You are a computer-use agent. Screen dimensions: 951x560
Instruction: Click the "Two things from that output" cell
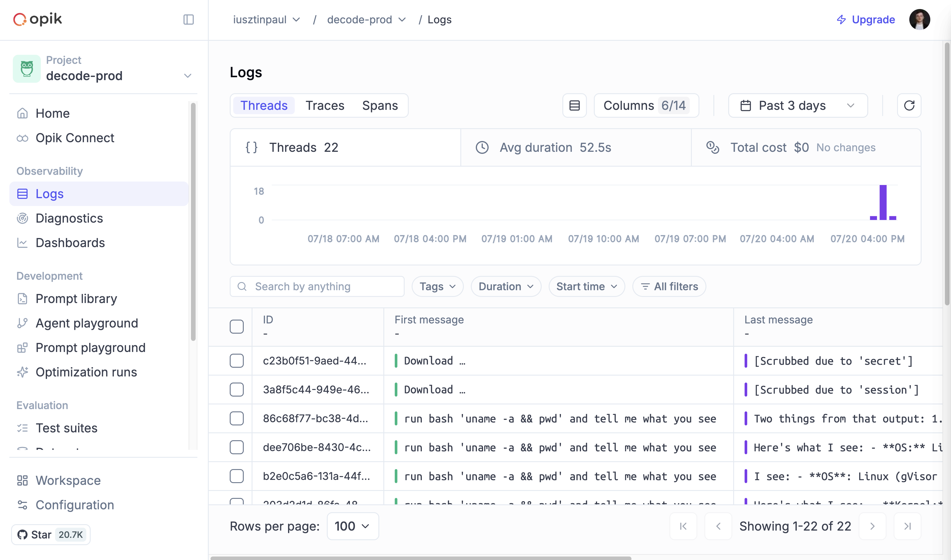pos(838,418)
